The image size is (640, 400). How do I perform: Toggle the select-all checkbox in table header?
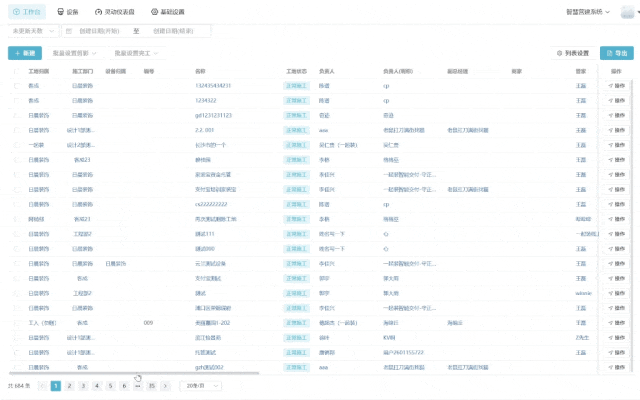click(16, 72)
